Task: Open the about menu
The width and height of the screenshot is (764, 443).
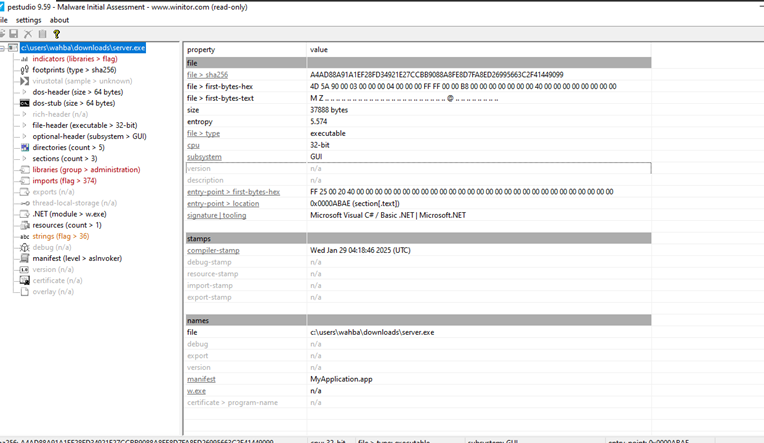Action: [59, 20]
